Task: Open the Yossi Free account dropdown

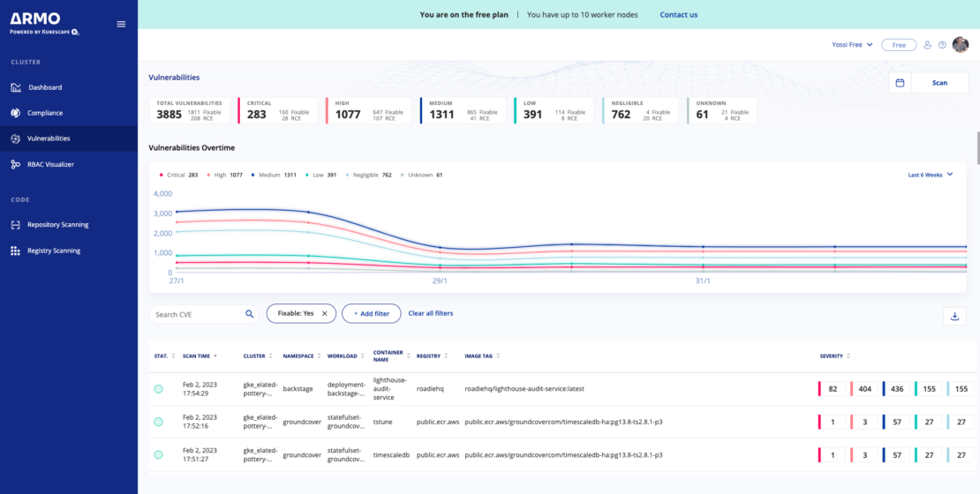Action: [x=852, y=45]
